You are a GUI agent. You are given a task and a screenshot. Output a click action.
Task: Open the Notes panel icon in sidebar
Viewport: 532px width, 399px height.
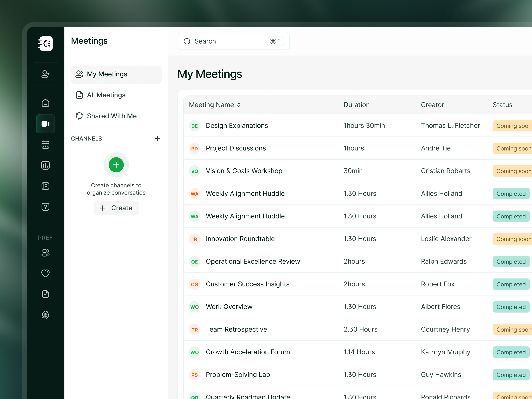45,186
